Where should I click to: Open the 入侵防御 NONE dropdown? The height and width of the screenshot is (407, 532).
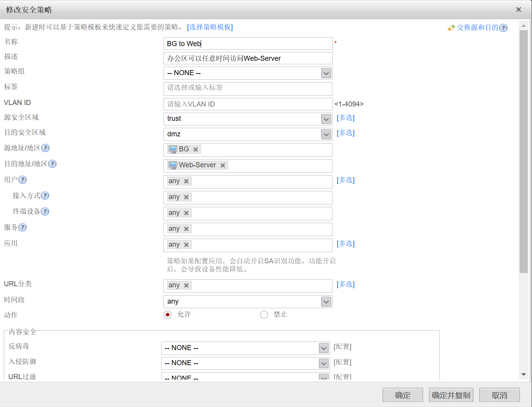click(x=324, y=363)
